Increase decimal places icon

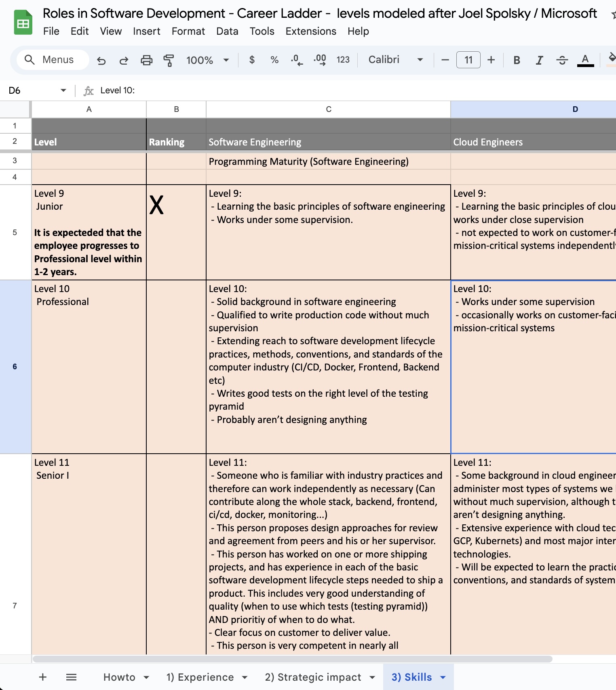pos(320,60)
